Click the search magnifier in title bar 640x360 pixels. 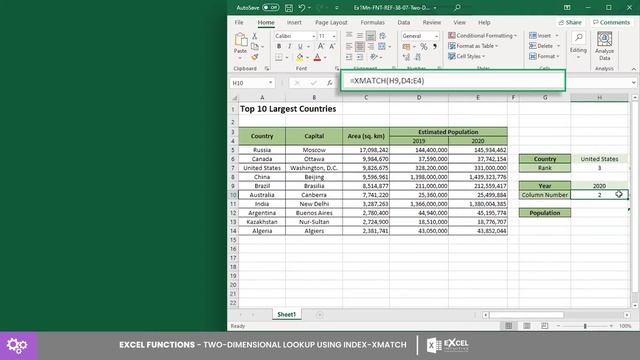457,7
